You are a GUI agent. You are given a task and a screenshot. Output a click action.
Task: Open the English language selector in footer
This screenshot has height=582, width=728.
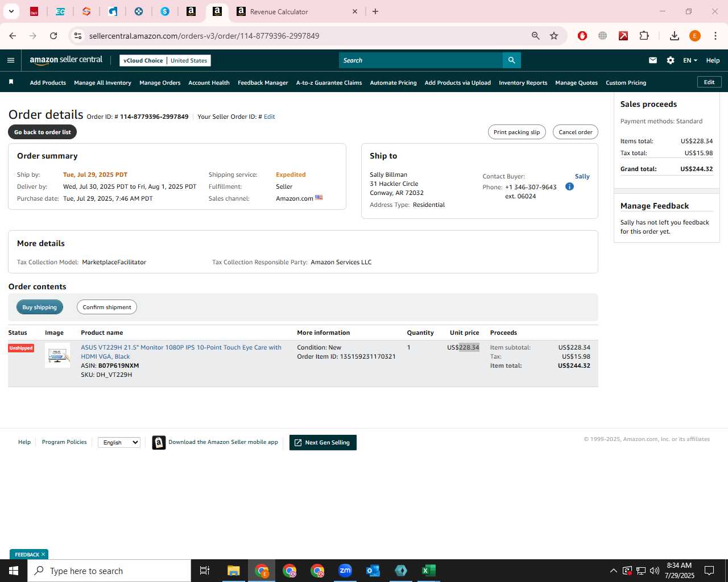pos(119,442)
